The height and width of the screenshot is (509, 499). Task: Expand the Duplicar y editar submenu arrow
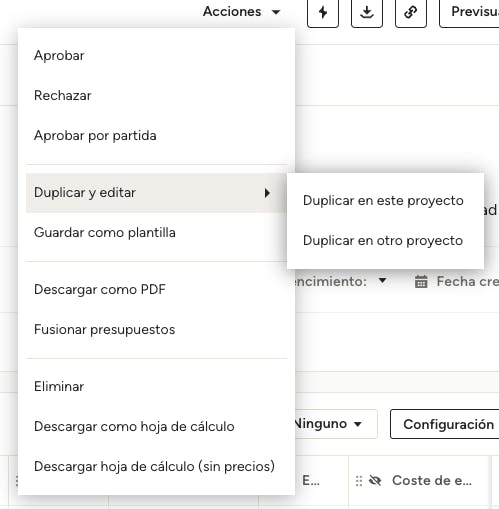pos(267,193)
